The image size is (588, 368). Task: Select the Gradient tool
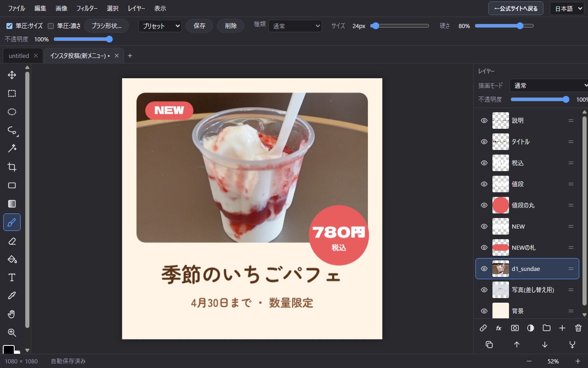(x=12, y=204)
